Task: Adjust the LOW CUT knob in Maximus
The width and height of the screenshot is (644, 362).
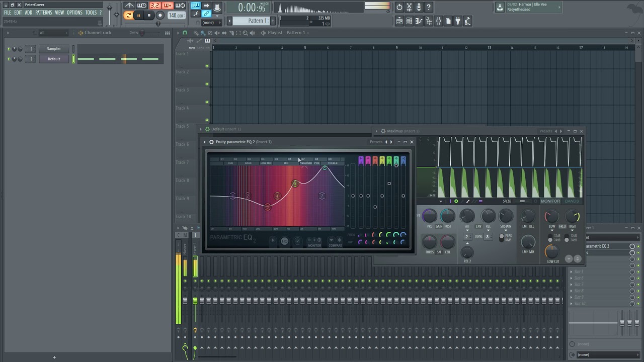Action: tap(552, 251)
